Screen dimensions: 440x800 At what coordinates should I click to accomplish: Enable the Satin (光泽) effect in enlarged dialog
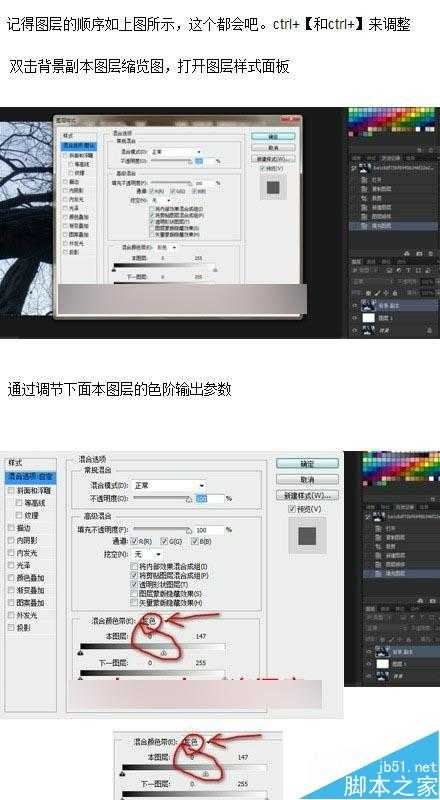(11, 565)
